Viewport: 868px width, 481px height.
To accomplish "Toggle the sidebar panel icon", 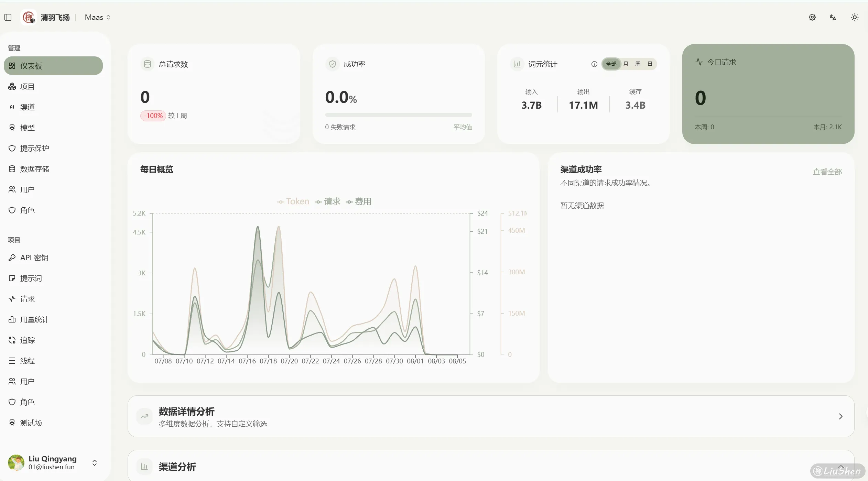I will point(8,17).
